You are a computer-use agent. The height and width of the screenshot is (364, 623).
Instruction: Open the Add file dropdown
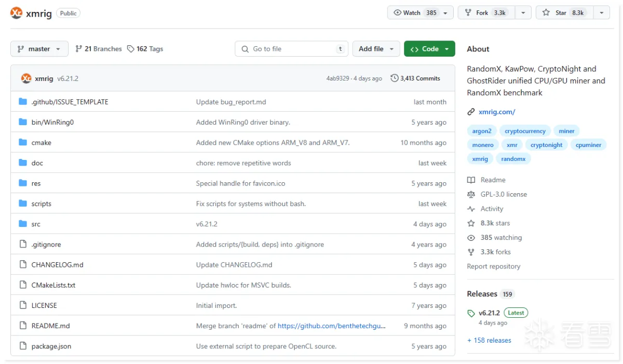point(376,49)
